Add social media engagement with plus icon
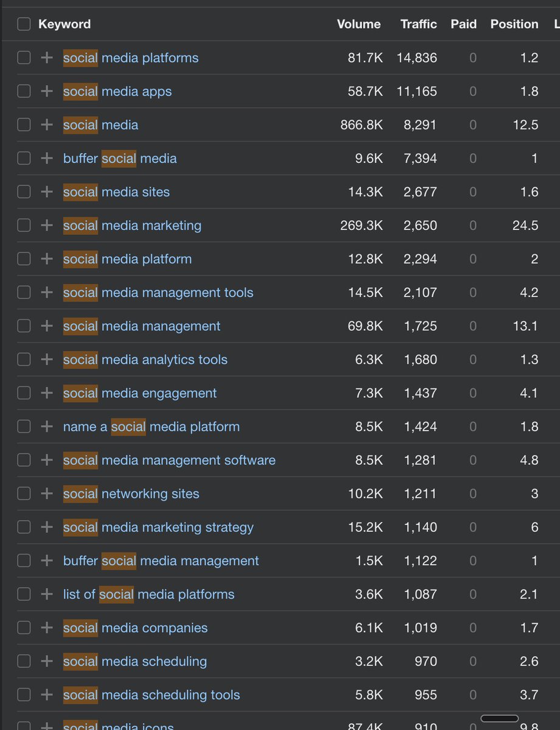 click(47, 393)
